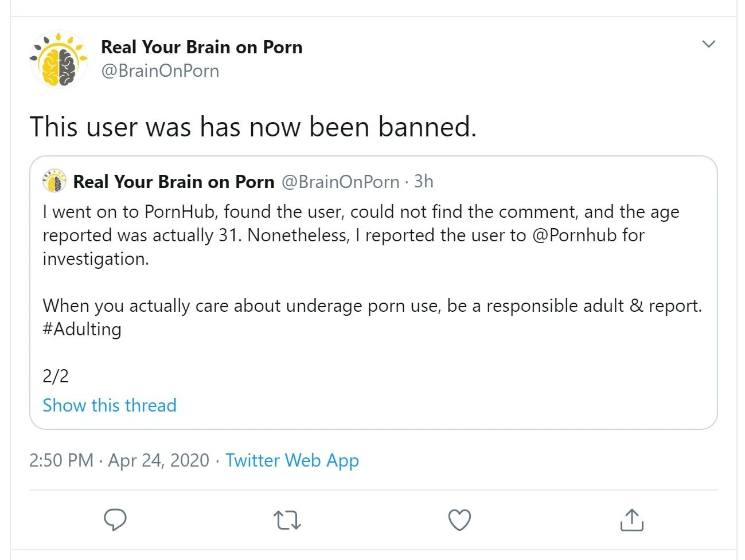Viewport: 745px width, 560px height.
Task: Open the author name above the tweet
Action: (x=201, y=47)
